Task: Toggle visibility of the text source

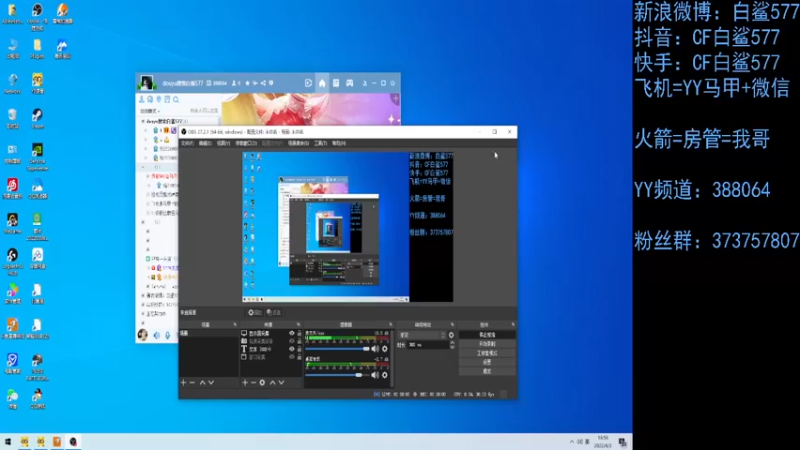Action: coord(292,349)
